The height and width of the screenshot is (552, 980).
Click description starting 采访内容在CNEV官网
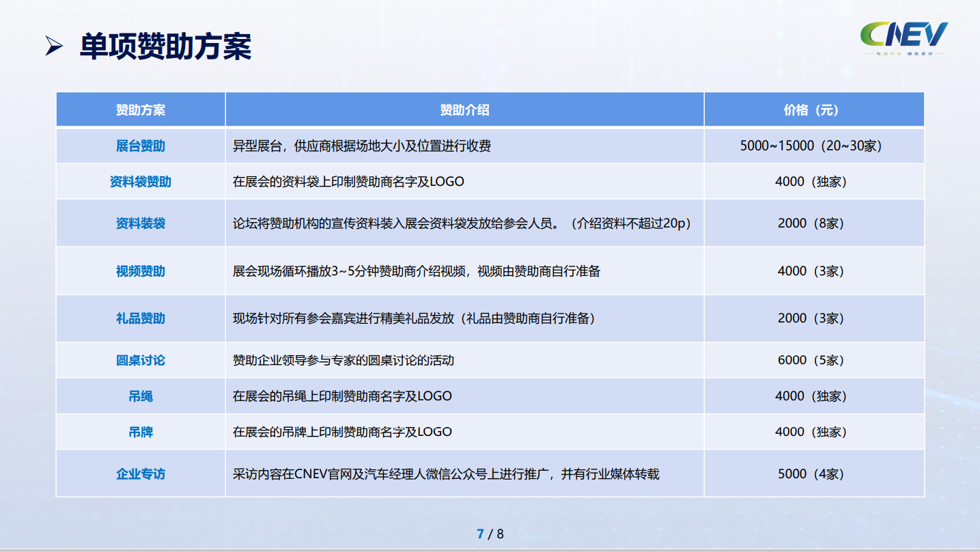(x=446, y=473)
